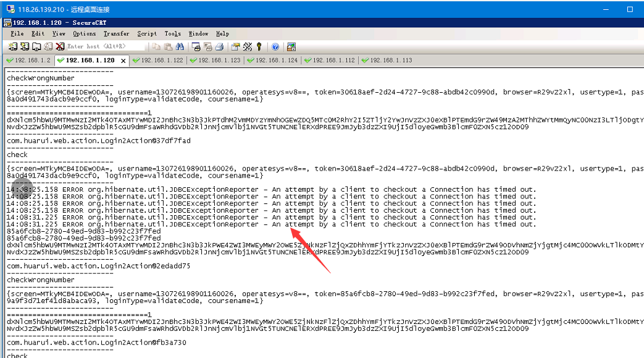Open the Help menu
Image resolution: width=644 pixels, height=358 pixels.
pos(222,34)
